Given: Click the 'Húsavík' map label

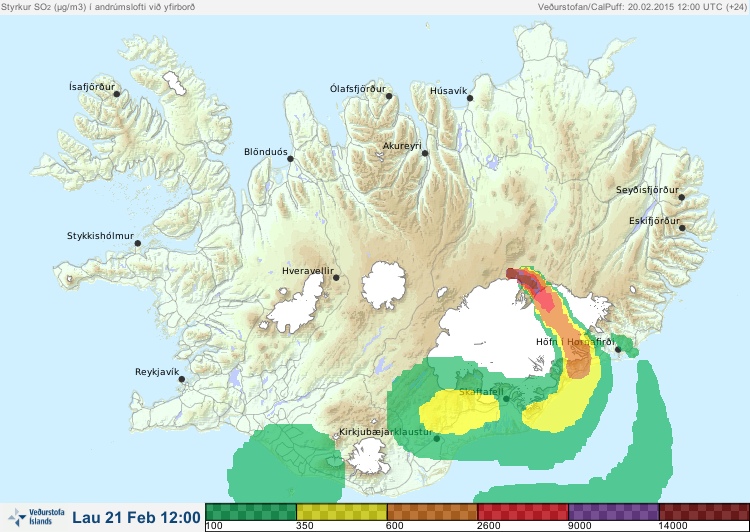Looking at the screenshot, I should (448, 90).
